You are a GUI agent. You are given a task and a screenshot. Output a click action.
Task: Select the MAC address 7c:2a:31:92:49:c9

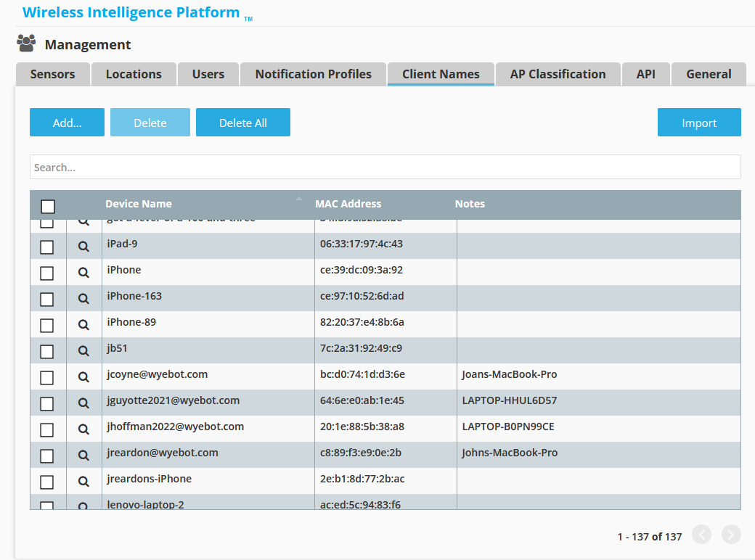coord(361,348)
